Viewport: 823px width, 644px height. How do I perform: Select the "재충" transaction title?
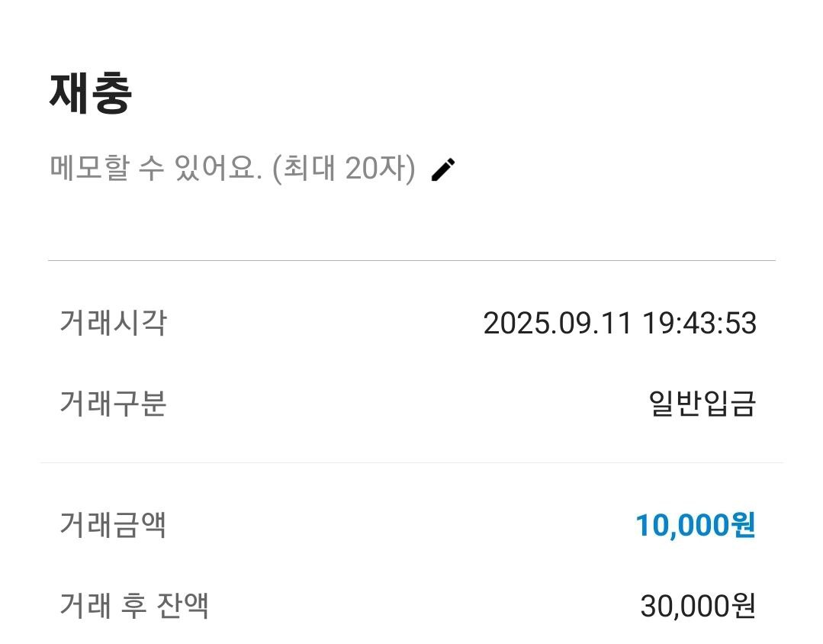tap(91, 93)
